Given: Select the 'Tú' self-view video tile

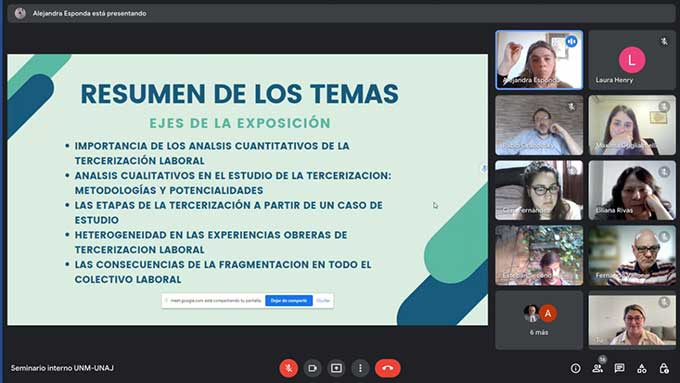Looking at the screenshot, I should (632, 320).
